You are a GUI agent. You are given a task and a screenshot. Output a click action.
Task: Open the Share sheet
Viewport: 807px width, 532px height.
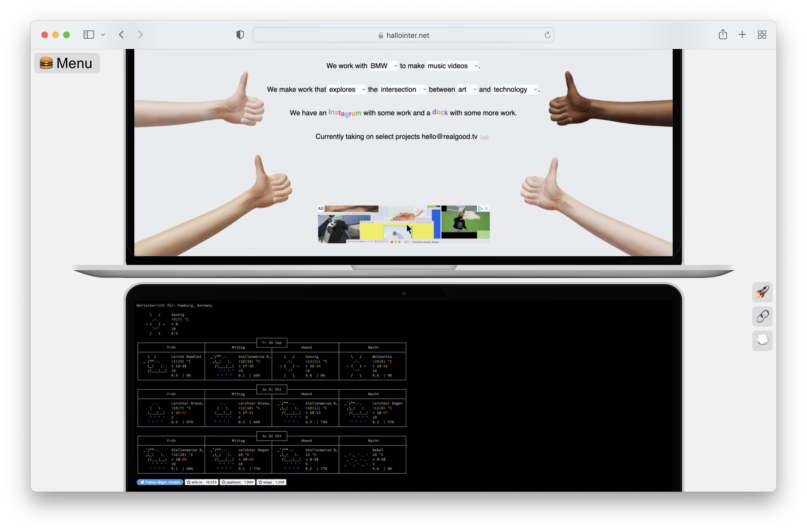[723, 34]
